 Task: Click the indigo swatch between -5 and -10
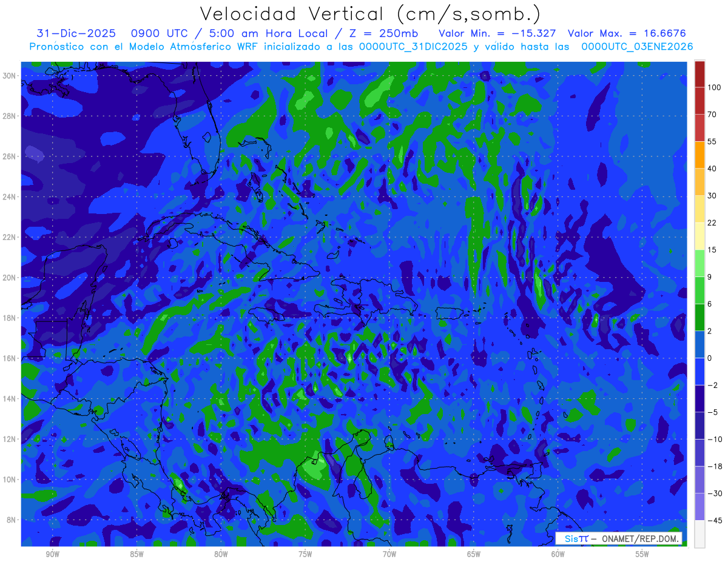point(699,425)
